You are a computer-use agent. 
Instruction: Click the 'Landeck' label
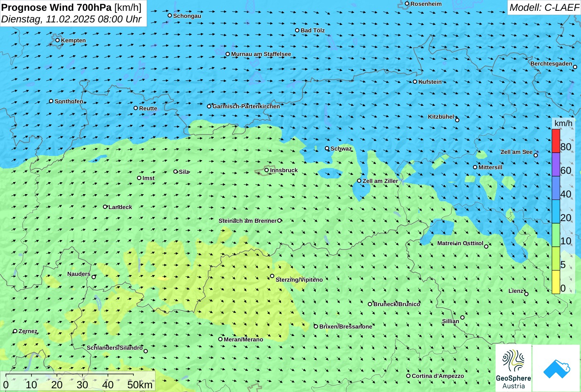click(120, 207)
